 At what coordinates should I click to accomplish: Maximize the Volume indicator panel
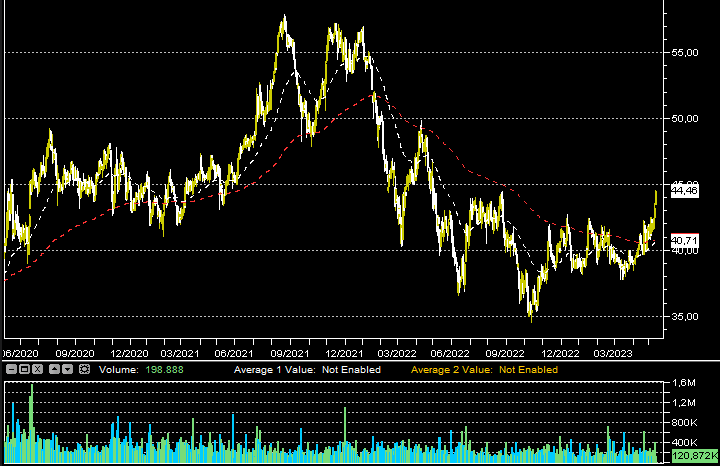(24, 369)
